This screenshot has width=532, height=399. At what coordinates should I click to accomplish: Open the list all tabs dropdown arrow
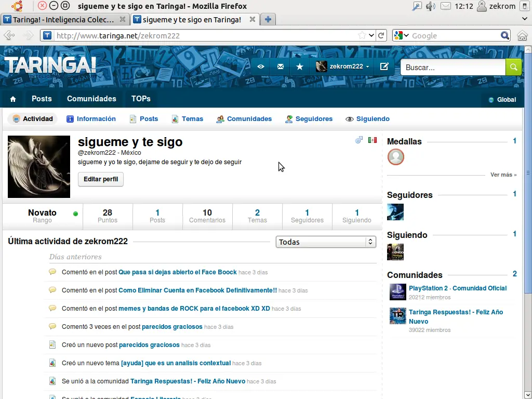[x=525, y=19]
